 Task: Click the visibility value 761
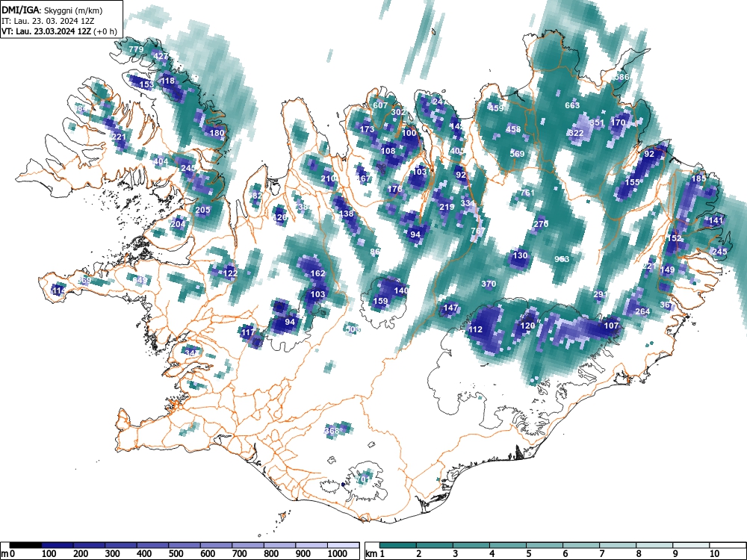(527, 193)
